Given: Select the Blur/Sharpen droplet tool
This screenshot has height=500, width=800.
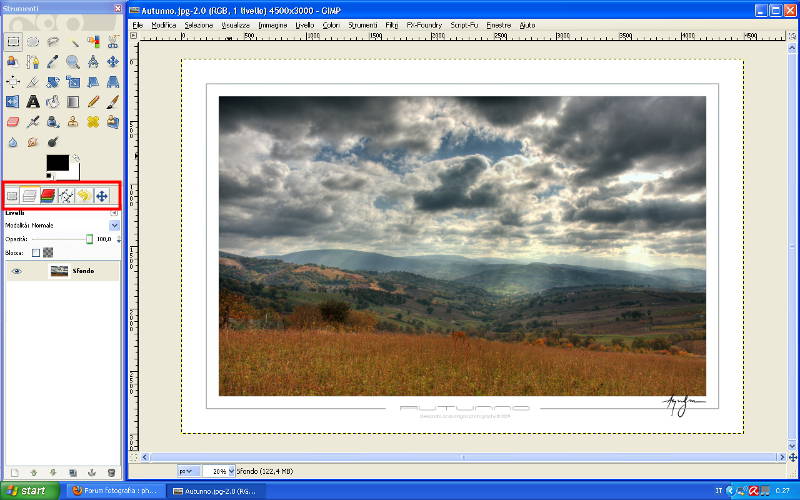Looking at the screenshot, I should tap(13, 142).
